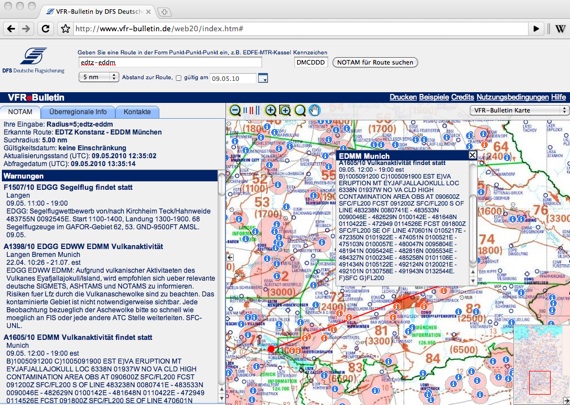Select 'A1605/10 EDMM Vulkanaktivität findet statt' in list
This screenshot has height=405, width=570.
[78, 337]
